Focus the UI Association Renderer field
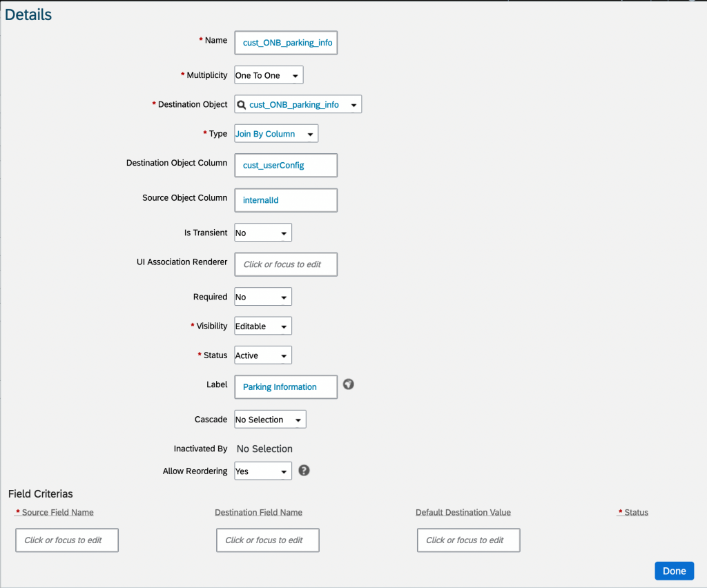The width and height of the screenshot is (707, 588). (x=286, y=264)
